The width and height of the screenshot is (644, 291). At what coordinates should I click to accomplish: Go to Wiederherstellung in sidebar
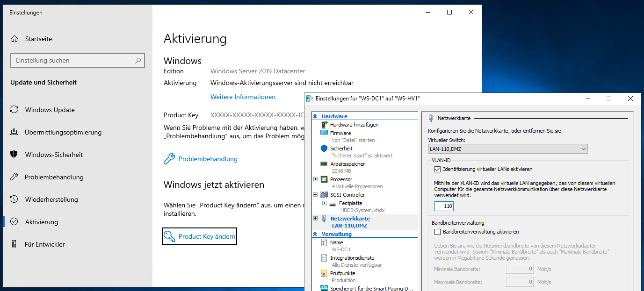click(51, 199)
